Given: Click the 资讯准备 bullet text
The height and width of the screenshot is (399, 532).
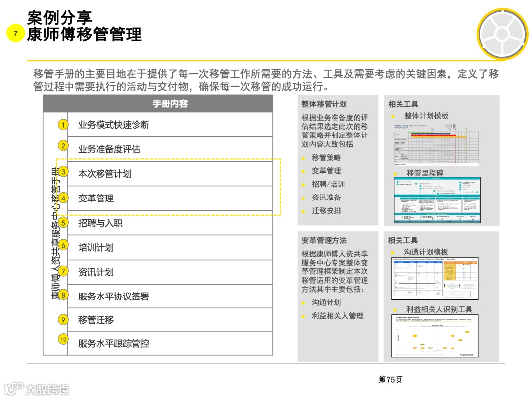Looking at the screenshot, I should pos(327,198).
